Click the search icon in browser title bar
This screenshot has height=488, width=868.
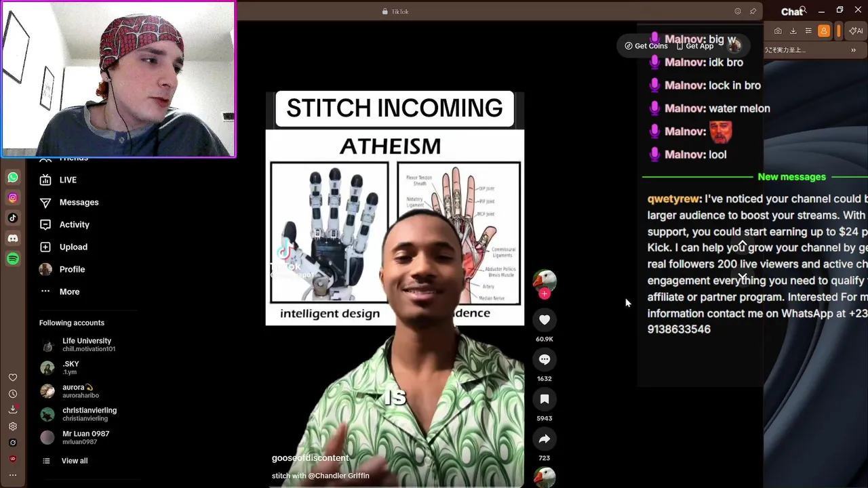click(x=803, y=10)
